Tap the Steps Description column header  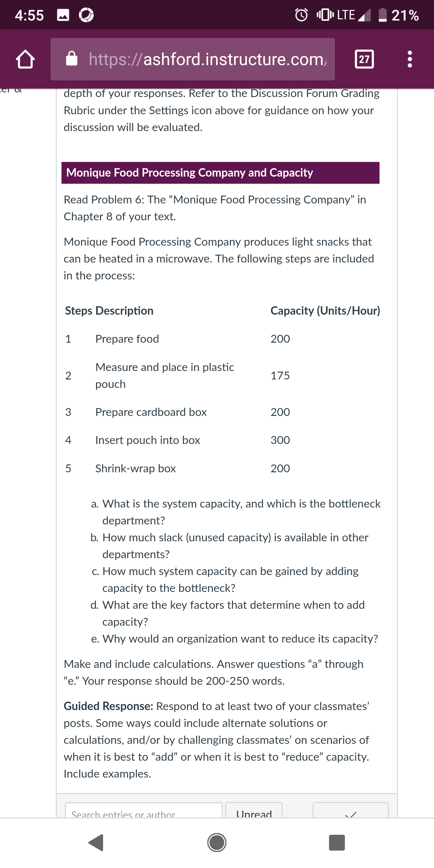pyautogui.click(x=109, y=311)
